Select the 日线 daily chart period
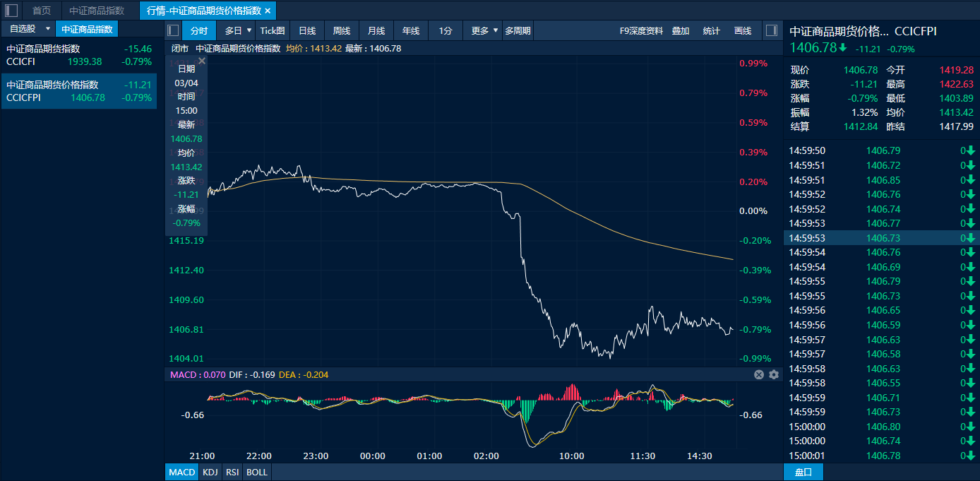 307,30
